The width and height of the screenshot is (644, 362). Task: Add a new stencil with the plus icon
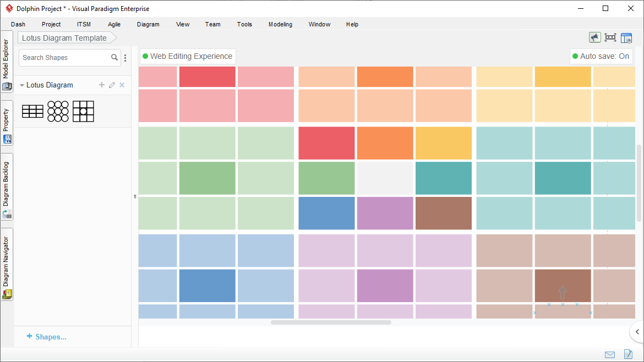tap(101, 85)
